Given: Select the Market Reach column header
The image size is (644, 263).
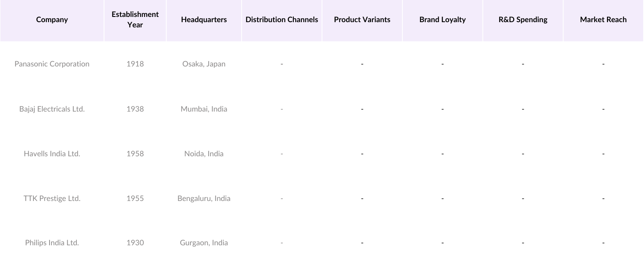Looking at the screenshot, I should tap(603, 20).
